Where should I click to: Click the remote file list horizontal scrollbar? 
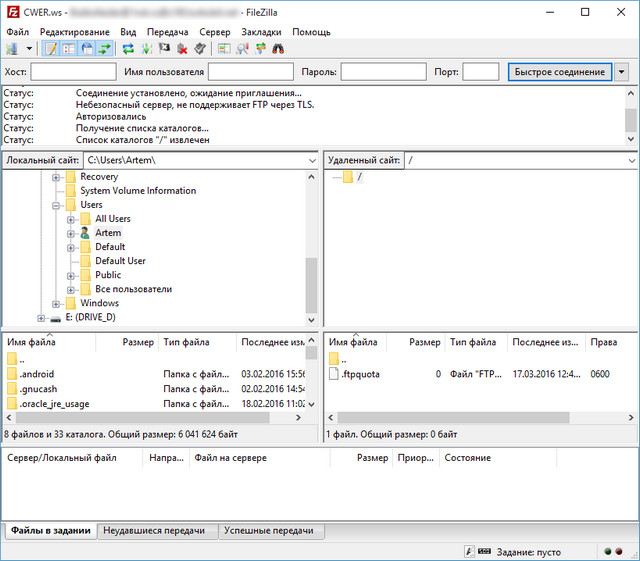pos(450,417)
